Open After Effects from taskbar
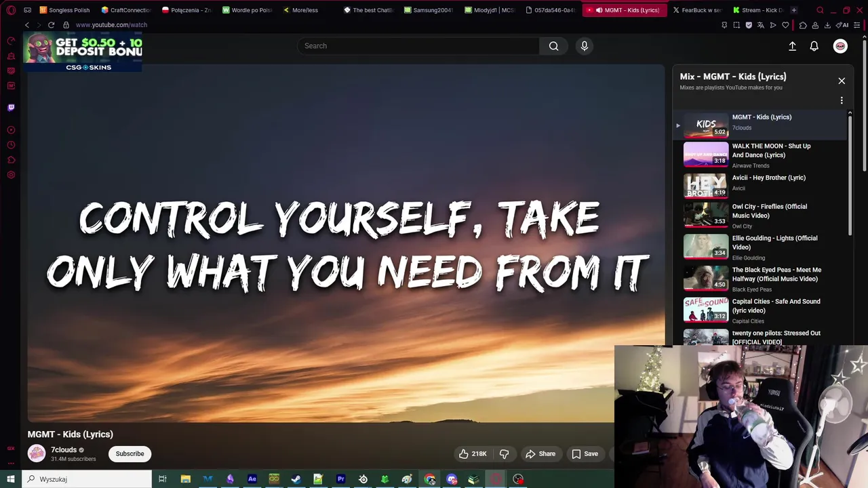Screen dimensions: 868x488 252,479
